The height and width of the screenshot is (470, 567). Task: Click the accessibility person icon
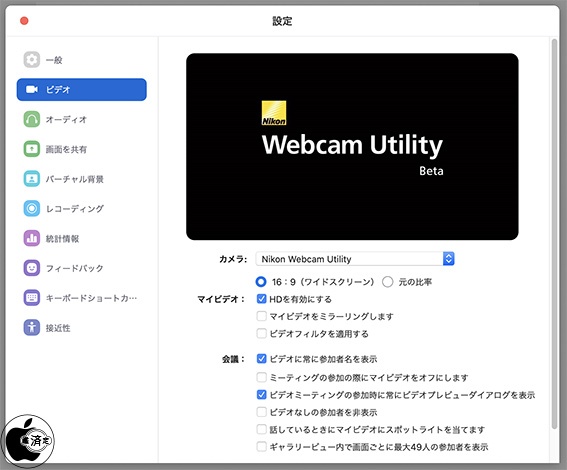pos(32,328)
